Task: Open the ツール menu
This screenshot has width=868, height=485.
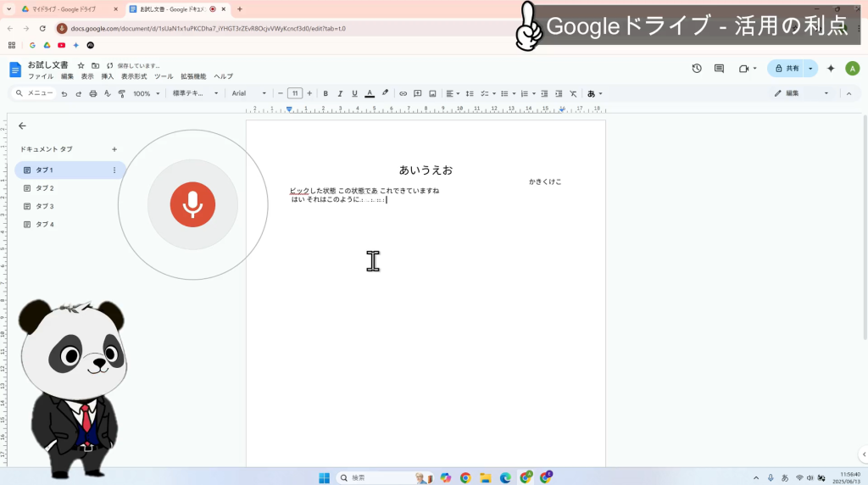Action: pyautogui.click(x=164, y=76)
